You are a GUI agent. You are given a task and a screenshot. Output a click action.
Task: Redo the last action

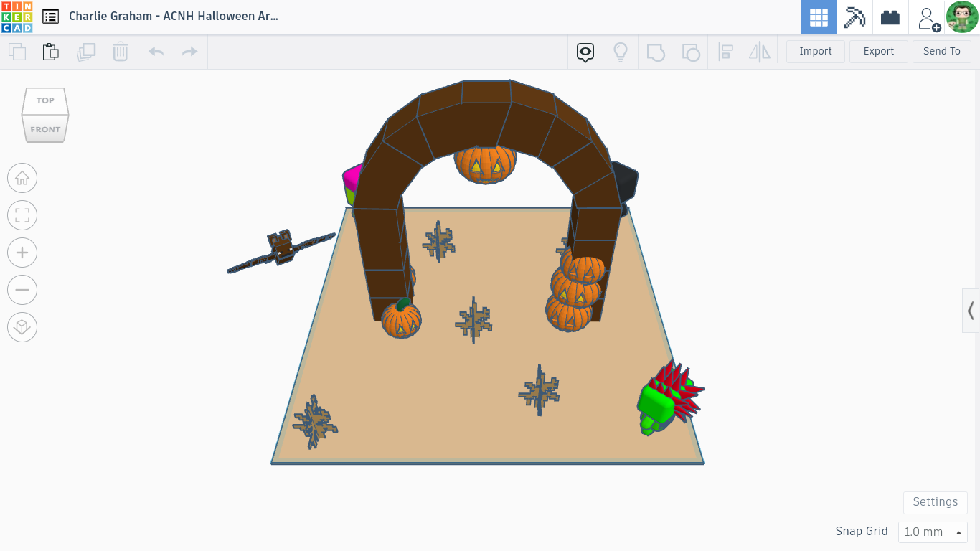(x=189, y=52)
